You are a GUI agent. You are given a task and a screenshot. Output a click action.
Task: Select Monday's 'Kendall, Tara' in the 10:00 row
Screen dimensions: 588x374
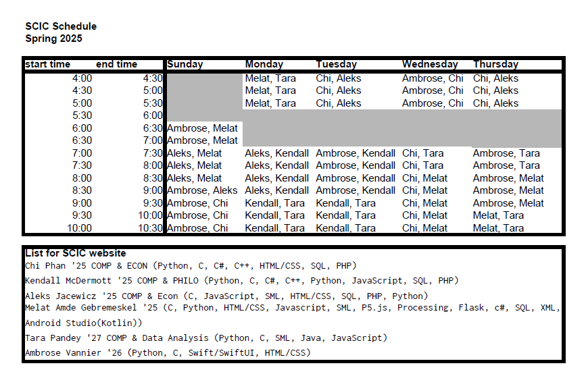coord(274,228)
